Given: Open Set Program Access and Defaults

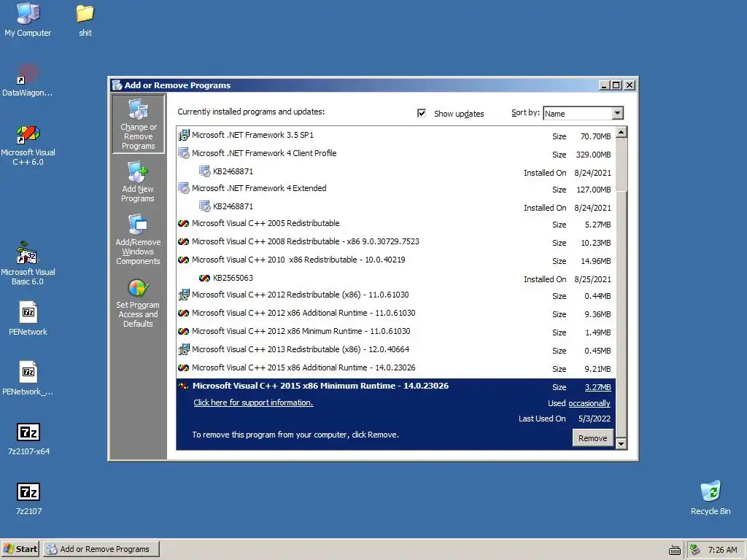Looking at the screenshot, I should 138,303.
